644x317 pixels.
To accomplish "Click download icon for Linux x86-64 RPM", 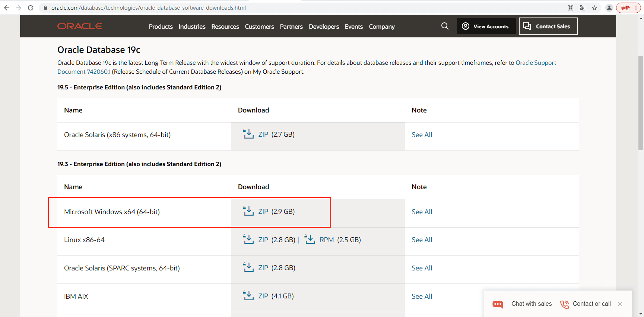I will (310, 240).
